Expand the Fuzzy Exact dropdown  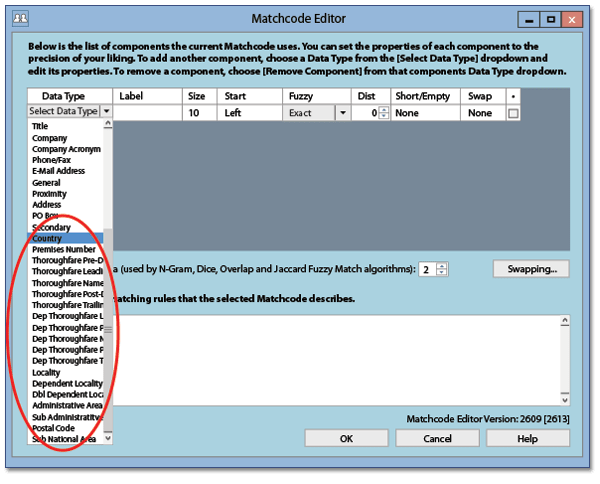[342, 114]
